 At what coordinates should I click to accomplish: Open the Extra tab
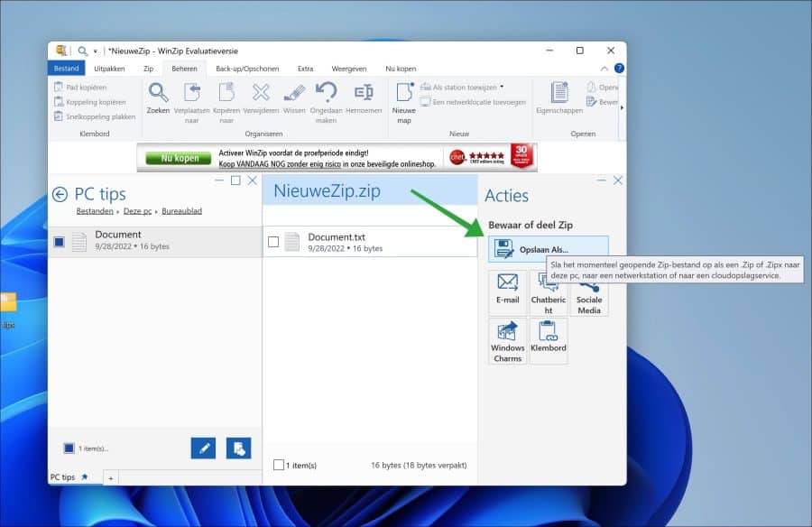[x=306, y=69]
